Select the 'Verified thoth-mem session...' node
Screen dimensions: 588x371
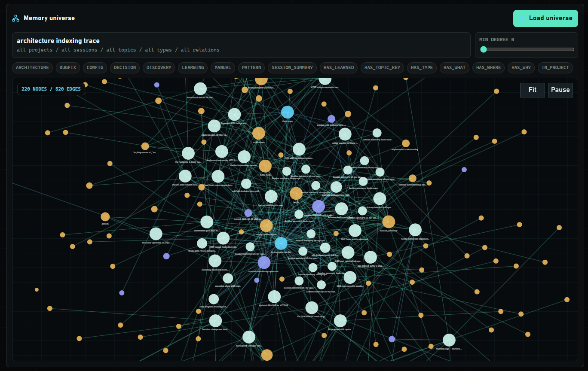[244, 157]
